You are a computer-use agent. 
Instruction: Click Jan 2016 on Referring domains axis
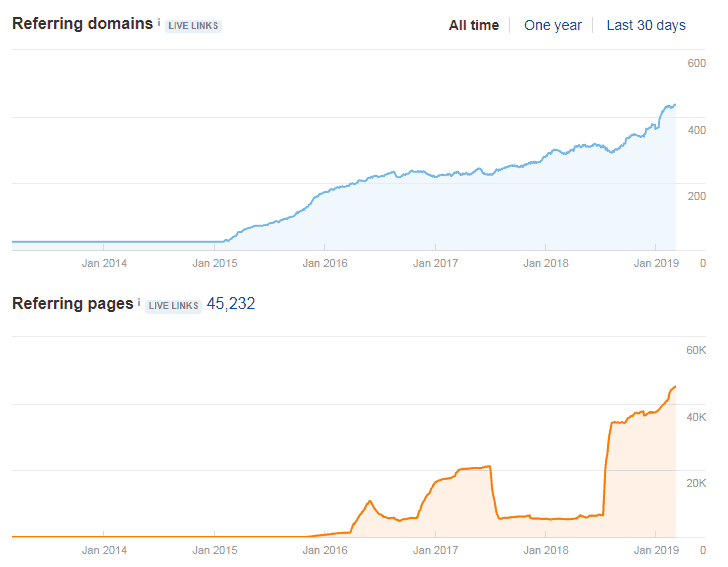pyautogui.click(x=324, y=263)
